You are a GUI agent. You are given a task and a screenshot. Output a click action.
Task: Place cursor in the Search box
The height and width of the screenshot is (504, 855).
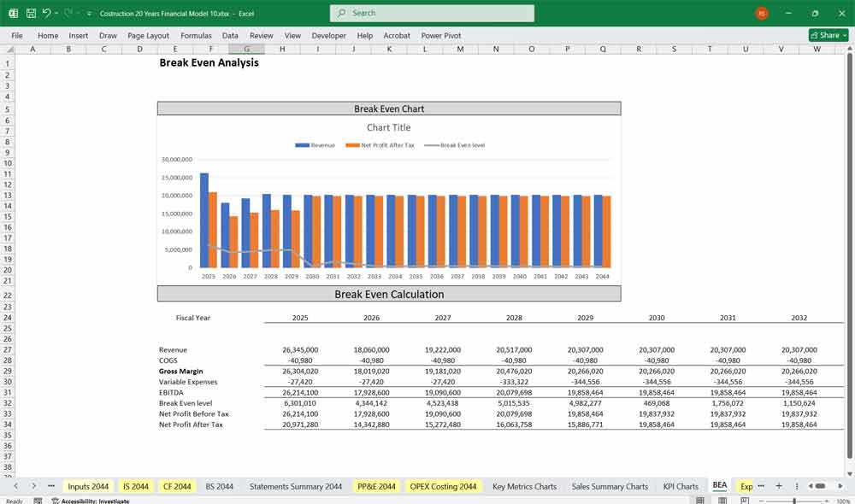(431, 14)
